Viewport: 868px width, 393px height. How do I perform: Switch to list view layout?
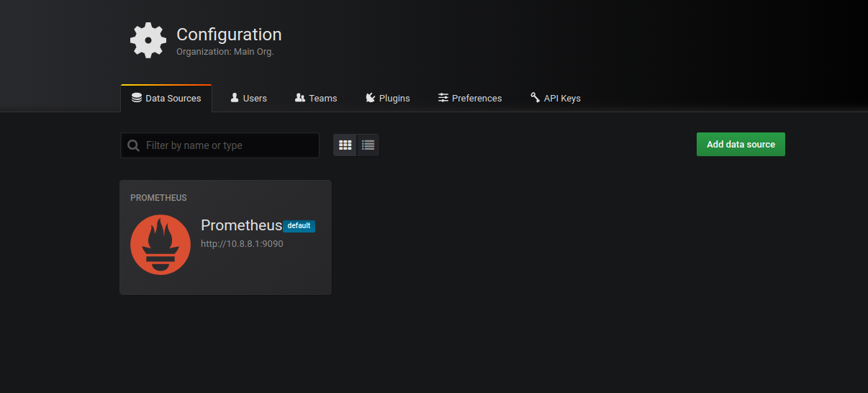(368, 145)
